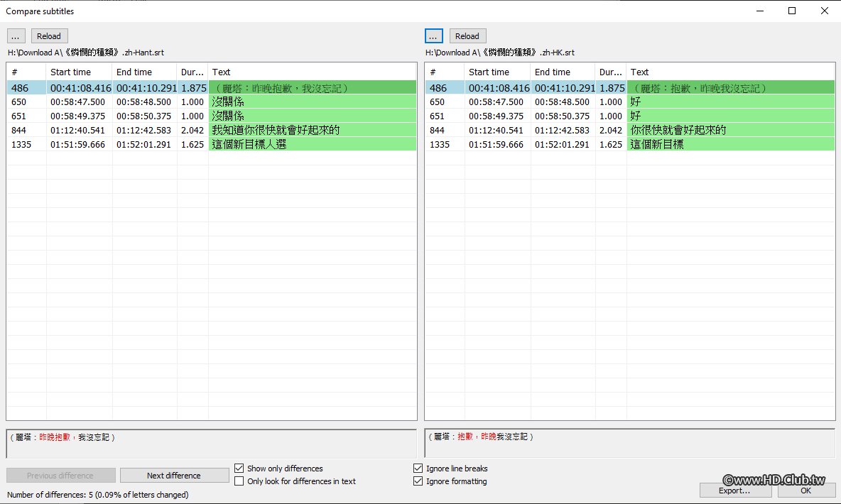Screen dimensions: 841x504
Task: Click left duration cell 2.042
Action: point(192,131)
